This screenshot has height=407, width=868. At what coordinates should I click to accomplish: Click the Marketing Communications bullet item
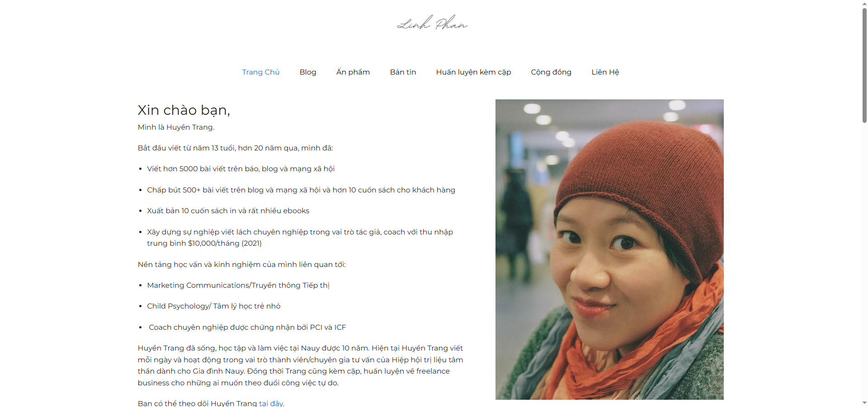(x=238, y=285)
